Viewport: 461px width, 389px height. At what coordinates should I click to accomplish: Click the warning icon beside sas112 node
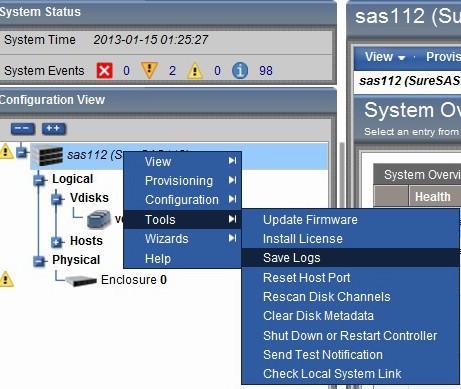[x=6, y=152]
